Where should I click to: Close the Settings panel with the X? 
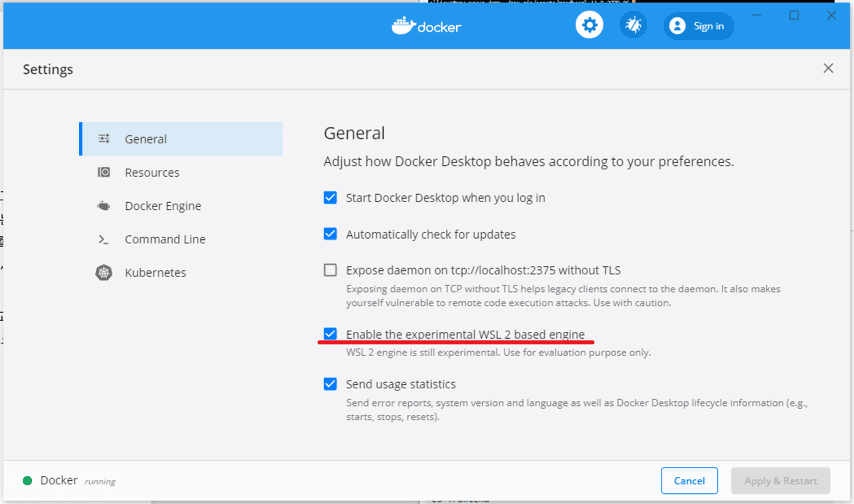(x=828, y=68)
